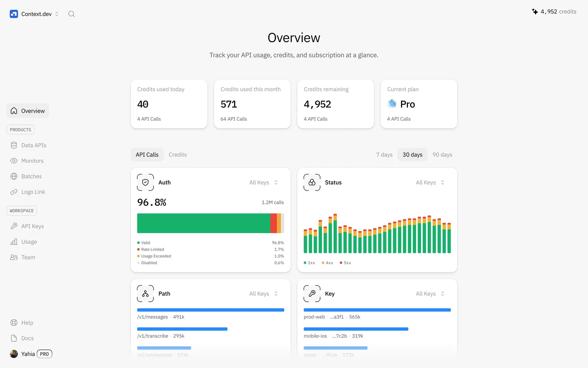Click the Monitors eye icon
Viewport: 588px width, 368px height.
14,161
